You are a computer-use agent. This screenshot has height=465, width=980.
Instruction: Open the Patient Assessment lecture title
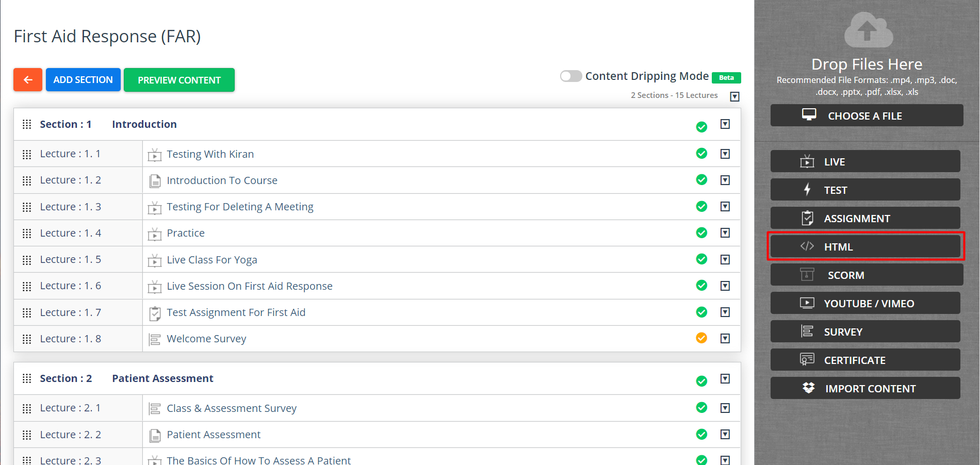click(214, 435)
